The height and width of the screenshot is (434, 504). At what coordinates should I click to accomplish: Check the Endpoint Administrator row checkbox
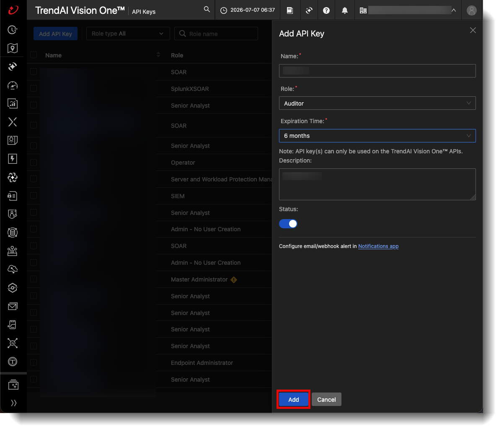pos(34,362)
